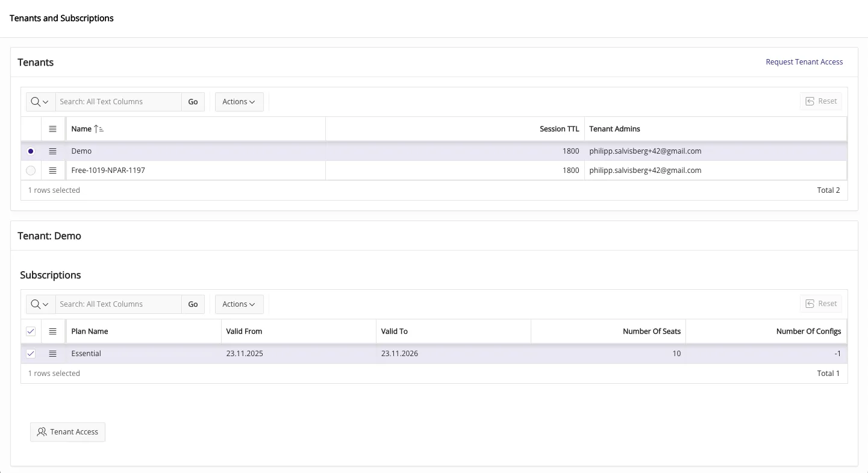Click the Tenants grid Reset button
Screen dimensions: 868x473
coord(820,101)
